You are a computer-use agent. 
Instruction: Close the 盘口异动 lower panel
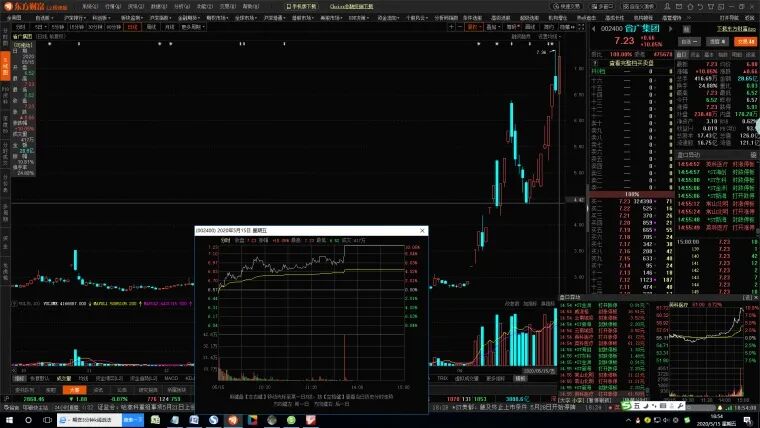[756, 297]
